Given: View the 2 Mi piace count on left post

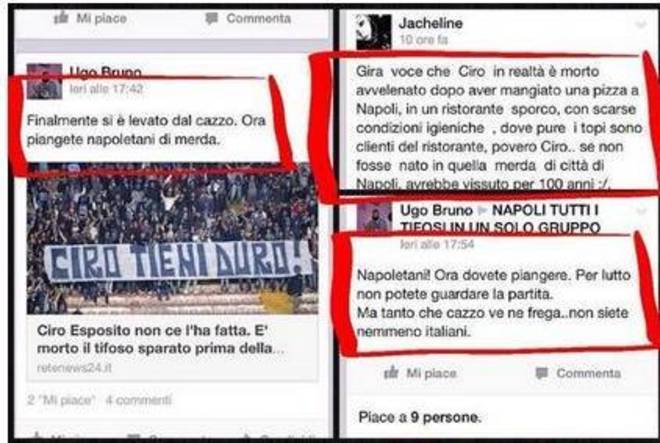Looking at the screenshot, I should tap(61, 400).
